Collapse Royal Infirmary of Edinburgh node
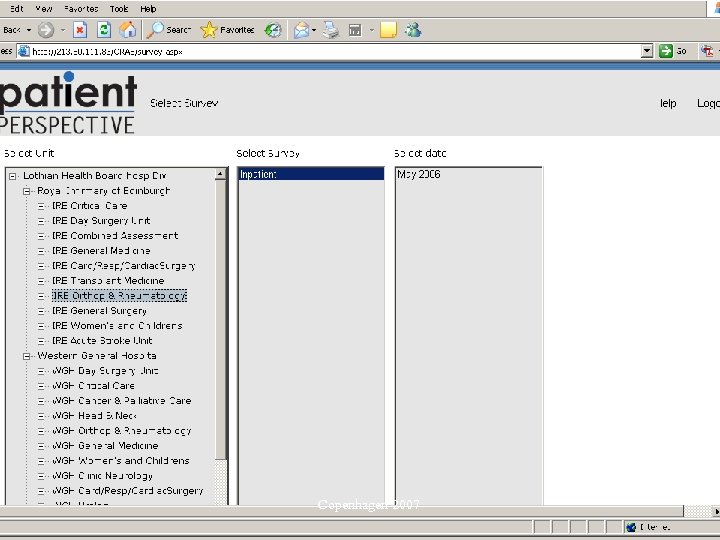 [27, 191]
